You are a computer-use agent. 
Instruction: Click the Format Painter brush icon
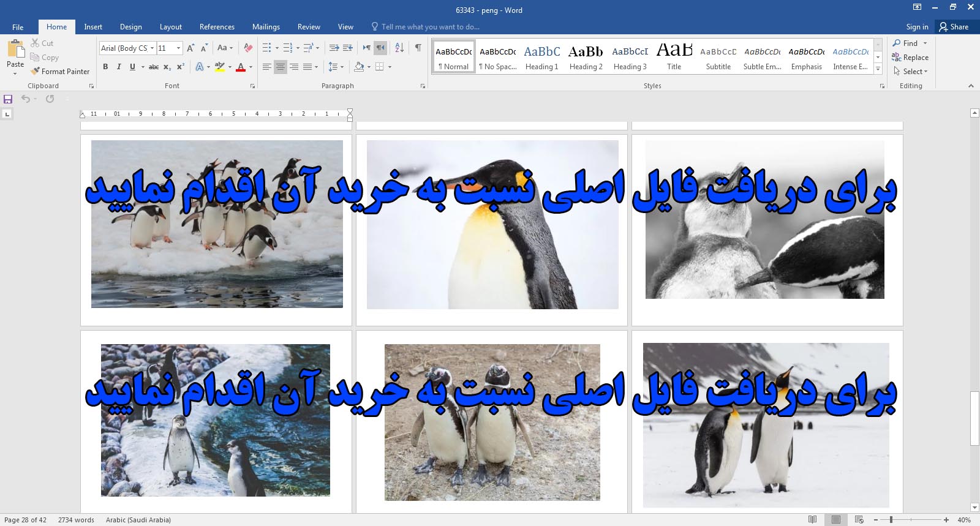(36, 72)
